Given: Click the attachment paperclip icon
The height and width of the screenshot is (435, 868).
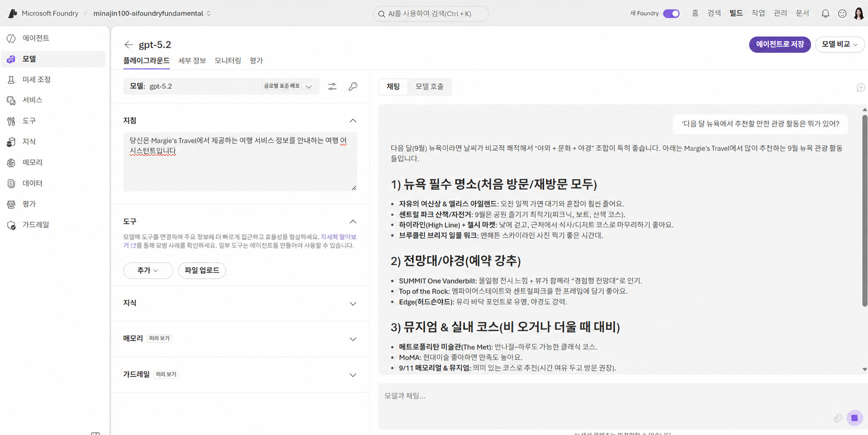Looking at the screenshot, I should click(x=838, y=418).
